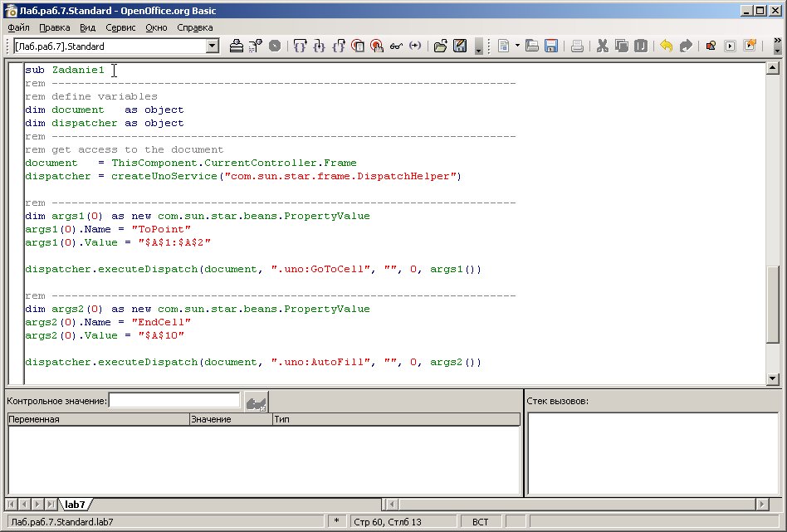Click the Контрольное значение input field
Screen dimensions: 787x532
point(174,401)
